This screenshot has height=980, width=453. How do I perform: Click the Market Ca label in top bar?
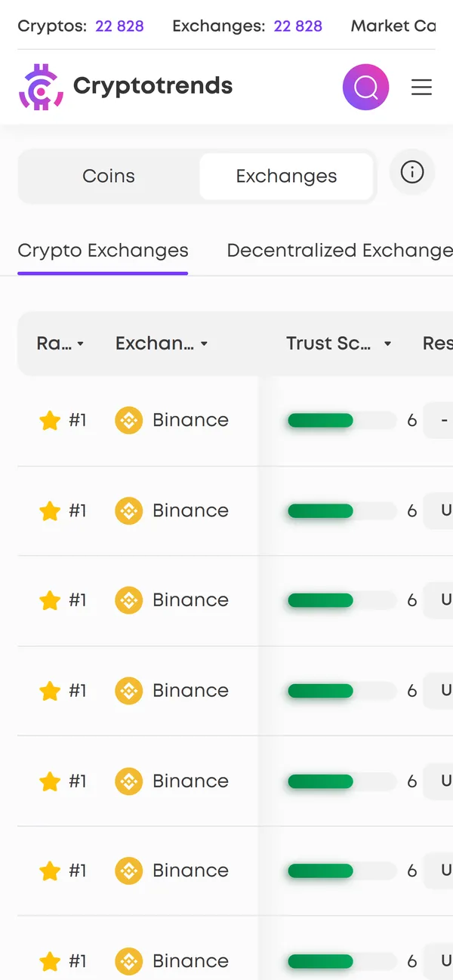393,26
